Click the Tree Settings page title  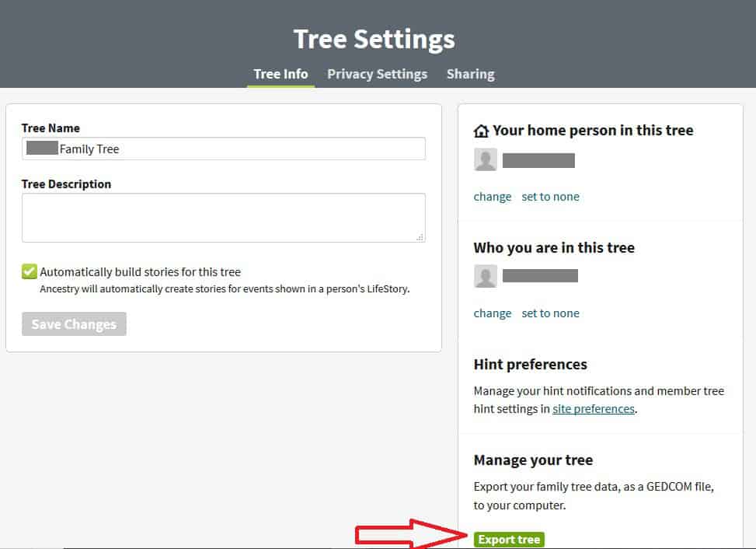(375, 39)
